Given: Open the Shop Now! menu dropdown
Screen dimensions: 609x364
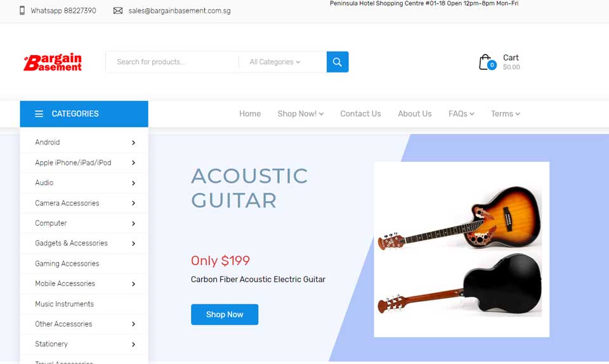Looking at the screenshot, I should tap(300, 114).
